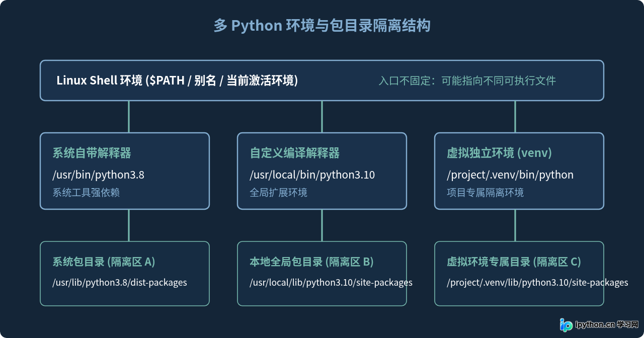The height and width of the screenshot is (338, 644).
Task: Click the 系统包目录 (隔离区 A) heading
Action: pos(104,262)
